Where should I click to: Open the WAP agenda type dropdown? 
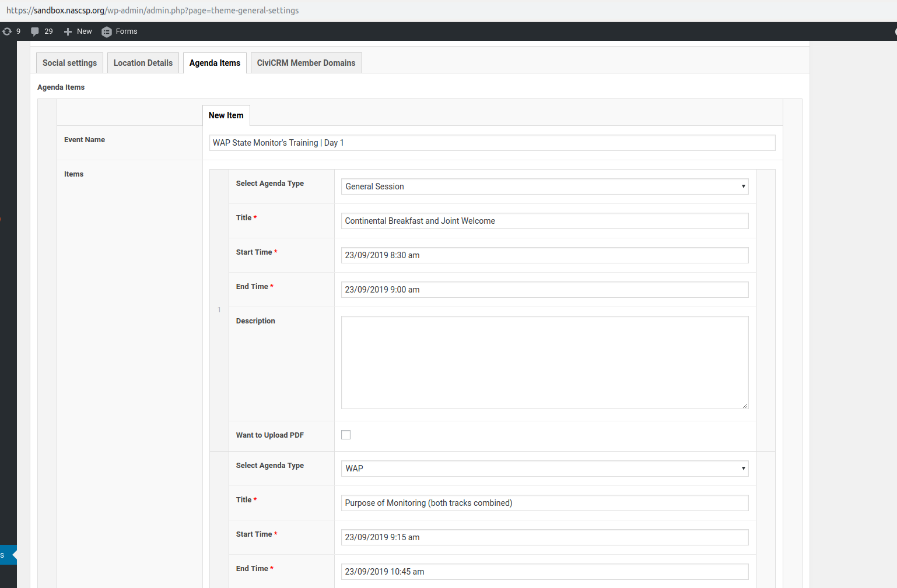[544, 469]
